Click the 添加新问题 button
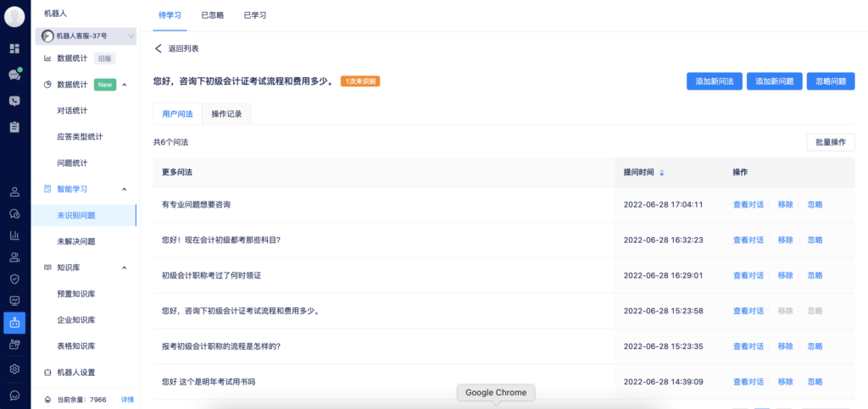 (774, 81)
